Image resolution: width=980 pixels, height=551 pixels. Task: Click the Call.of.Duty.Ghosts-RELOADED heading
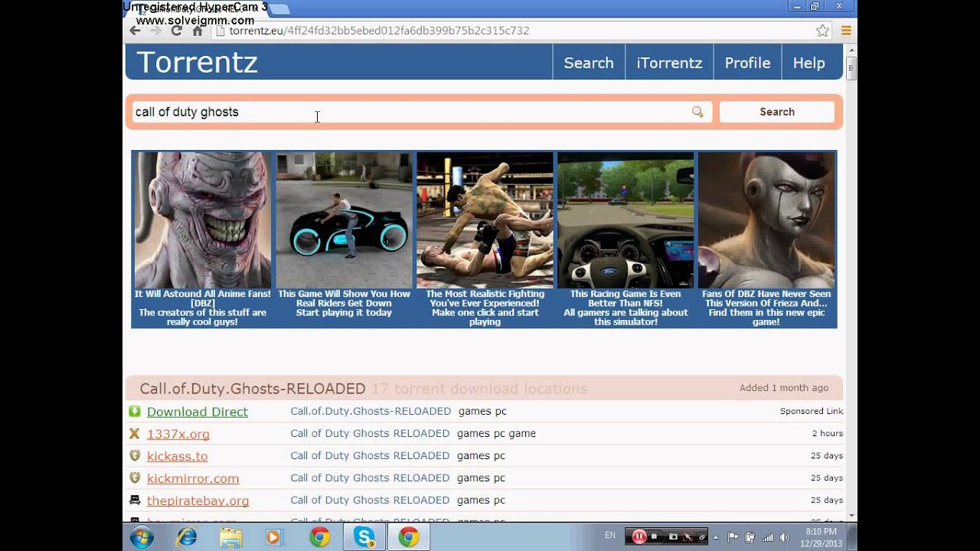tap(253, 389)
